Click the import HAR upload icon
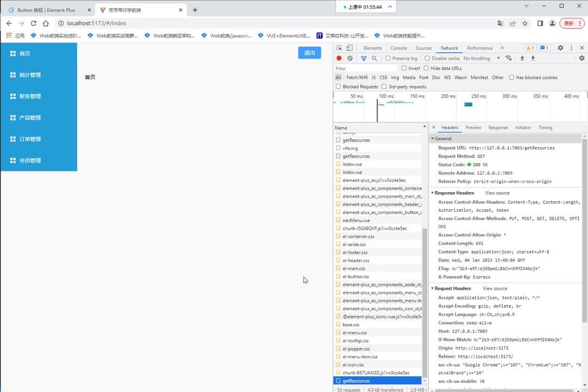This screenshot has height=392, width=588. [x=522, y=58]
